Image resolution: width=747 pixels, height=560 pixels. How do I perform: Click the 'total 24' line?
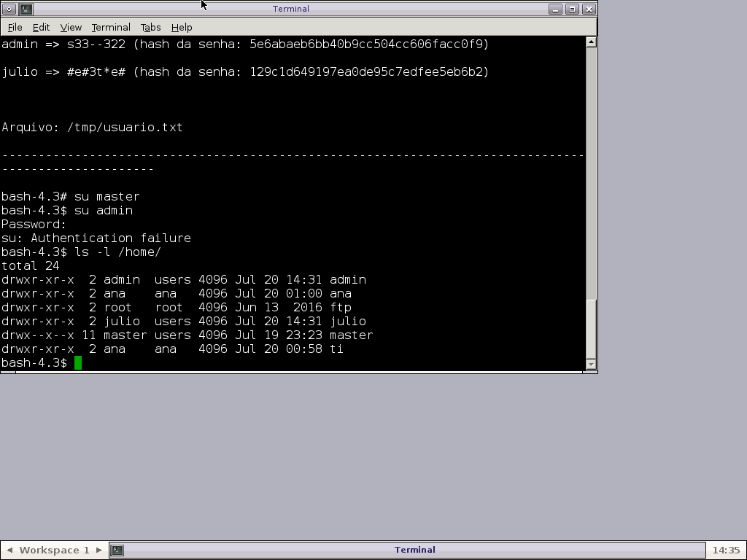(x=31, y=265)
